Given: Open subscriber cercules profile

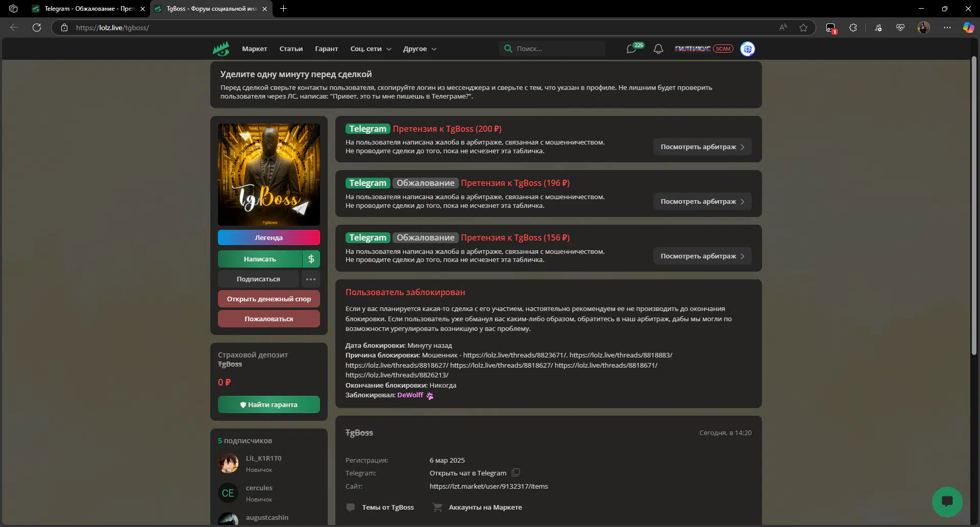Looking at the screenshot, I should (x=259, y=488).
